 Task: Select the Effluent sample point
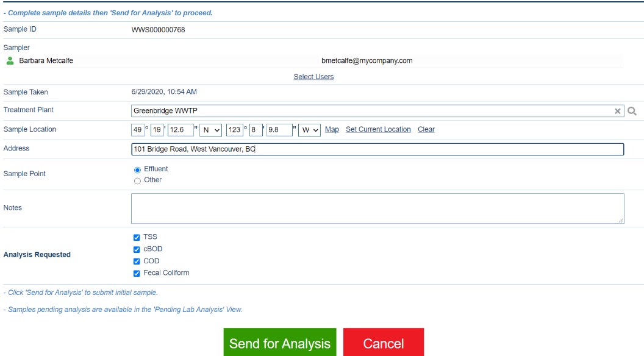[137, 169]
